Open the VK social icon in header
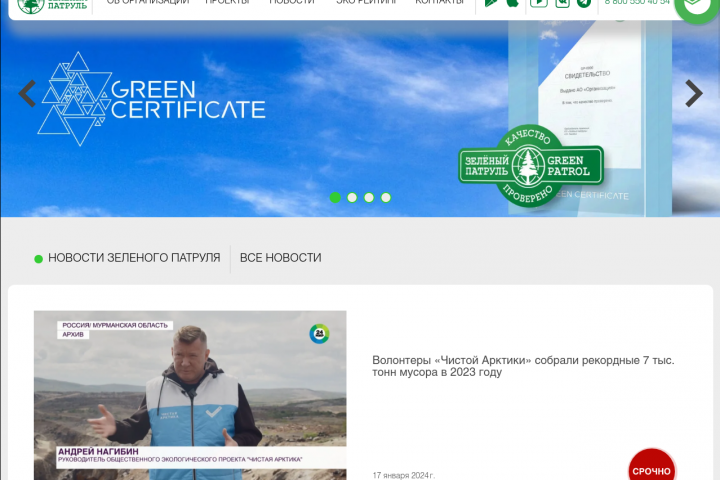The width and height of the screenshot is (720, 480). coord(562,3)
